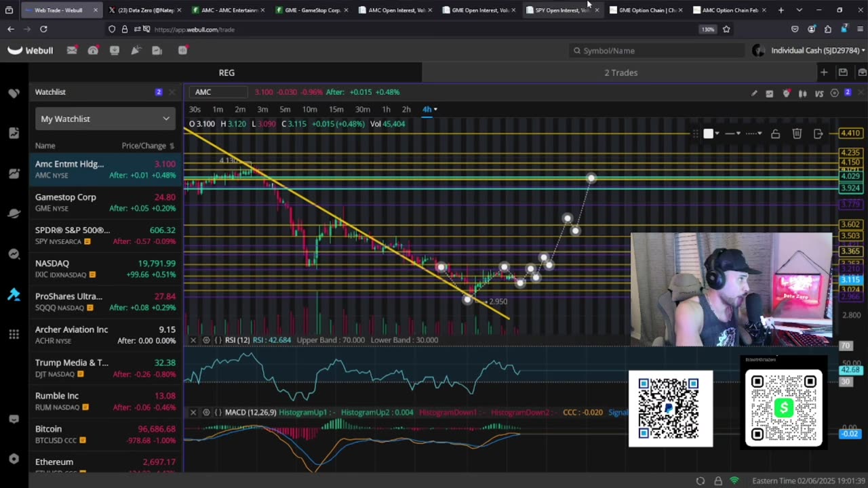Switch to the REG tab

coord(226,73)
